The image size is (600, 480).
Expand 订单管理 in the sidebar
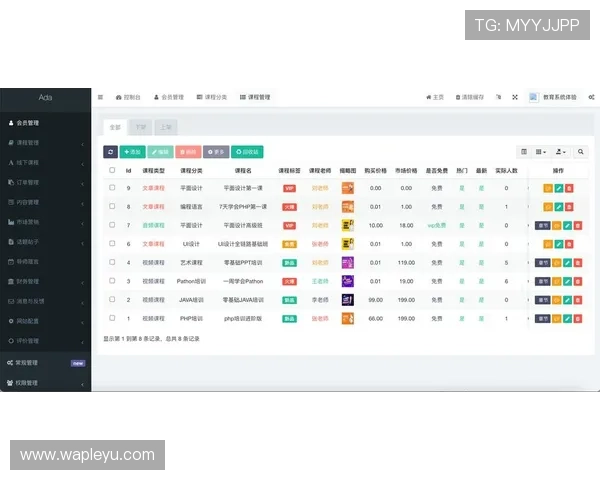46,183
